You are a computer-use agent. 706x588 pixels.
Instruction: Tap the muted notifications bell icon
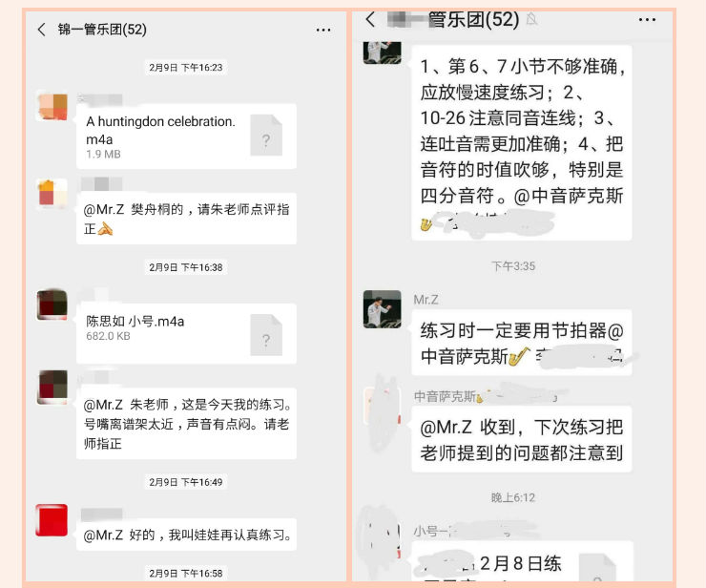click(x=531, y=19)
